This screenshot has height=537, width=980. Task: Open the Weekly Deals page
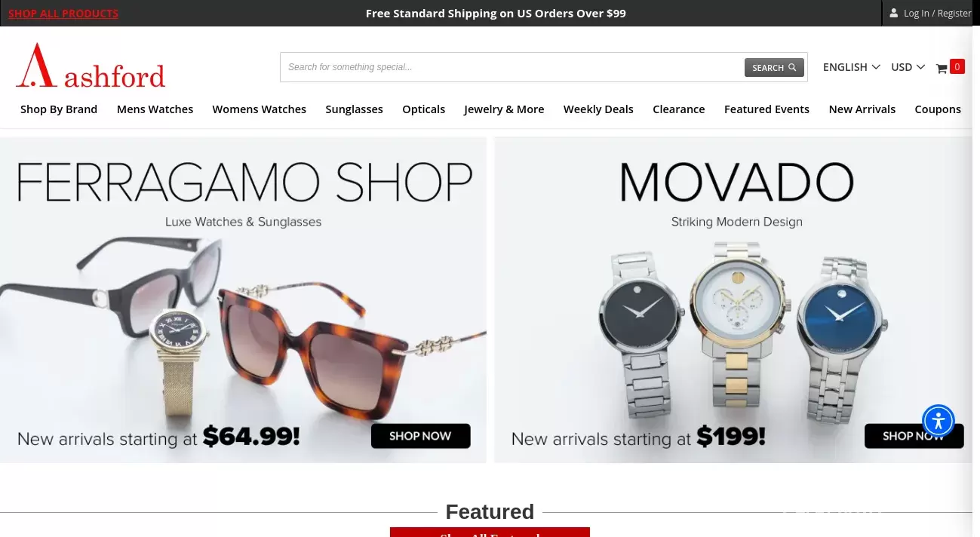[x=598, y=109]
